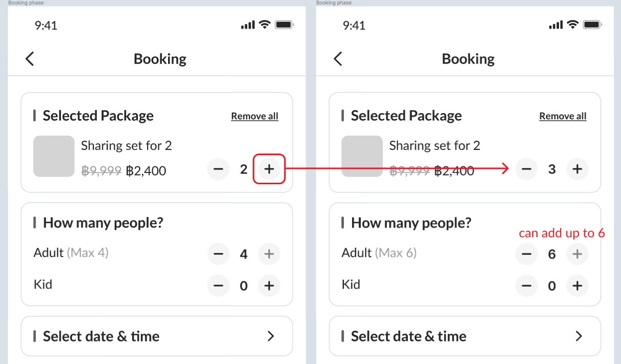621x364 pixels.
Task: Go back from left Booking screen
Action: coord(30,59)
